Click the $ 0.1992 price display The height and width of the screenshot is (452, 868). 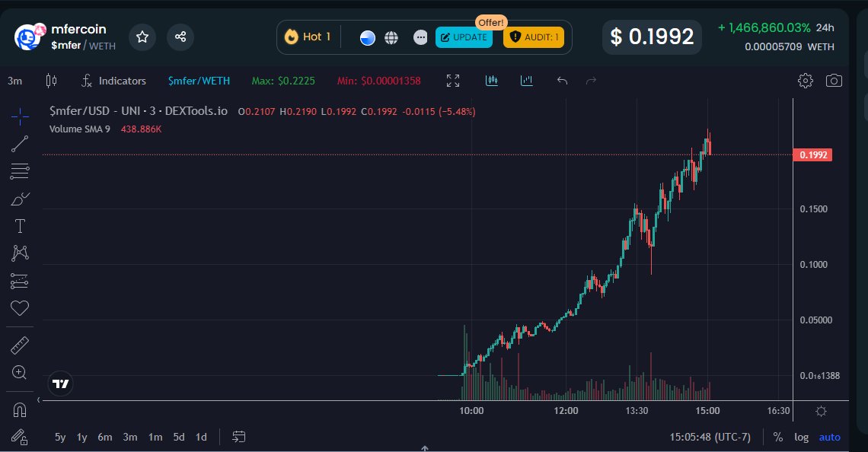coord(652,37)
